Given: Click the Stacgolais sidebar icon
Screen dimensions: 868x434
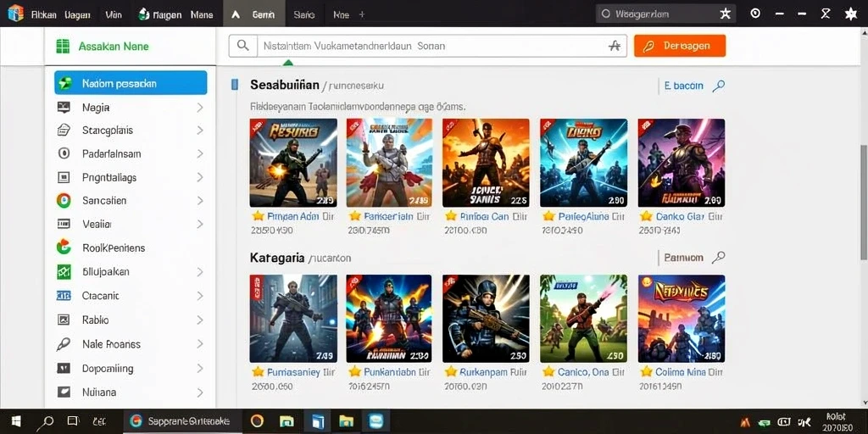Looking at the screenshot, I should (64, 130).
